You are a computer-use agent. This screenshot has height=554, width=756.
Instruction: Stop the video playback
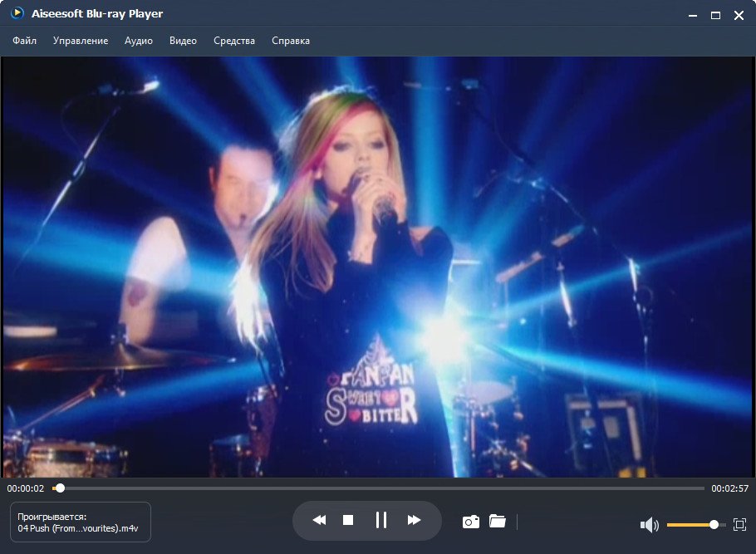(348, 521)
